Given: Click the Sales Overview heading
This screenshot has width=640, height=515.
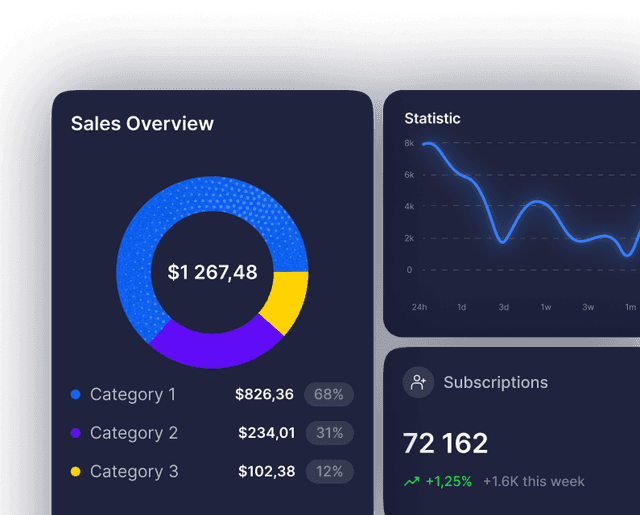Looking at the screenshot, I should click(x=142, y=124).
